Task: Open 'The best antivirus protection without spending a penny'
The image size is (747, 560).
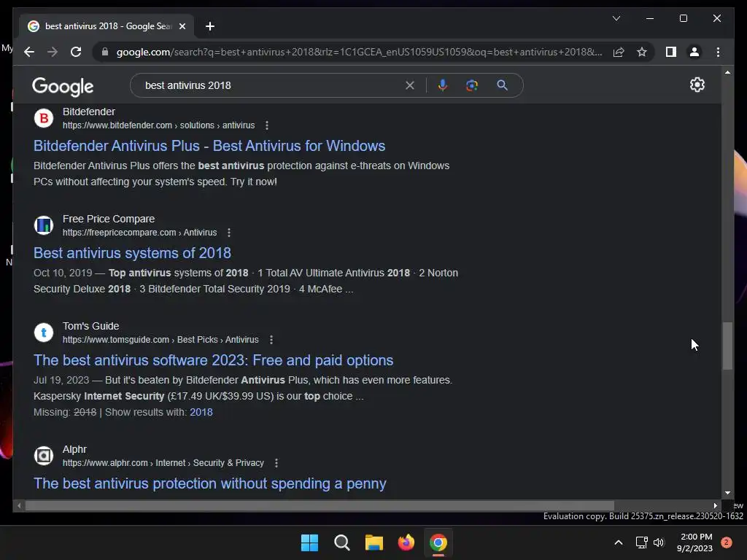Action: pos(209,483)
